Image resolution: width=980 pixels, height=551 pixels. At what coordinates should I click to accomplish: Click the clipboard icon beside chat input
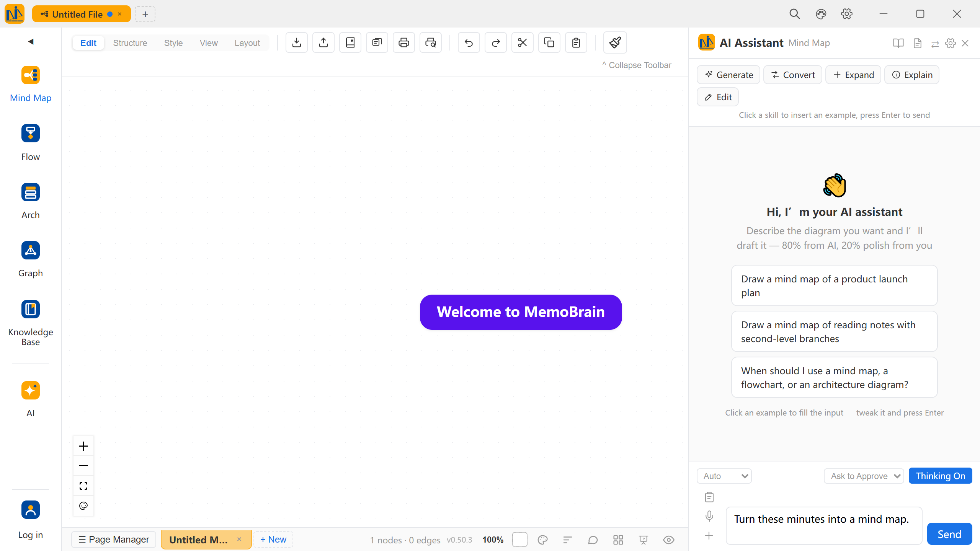click(x=709, y=497)
